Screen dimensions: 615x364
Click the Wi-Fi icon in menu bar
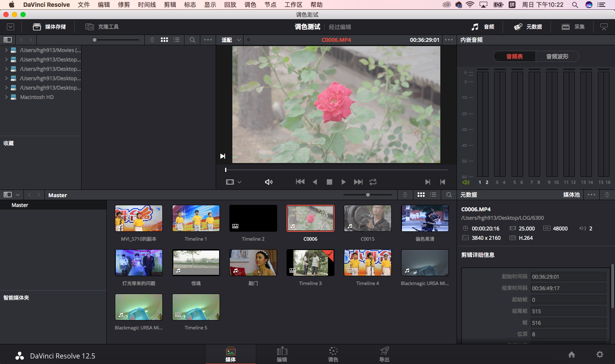click(470, 5)
